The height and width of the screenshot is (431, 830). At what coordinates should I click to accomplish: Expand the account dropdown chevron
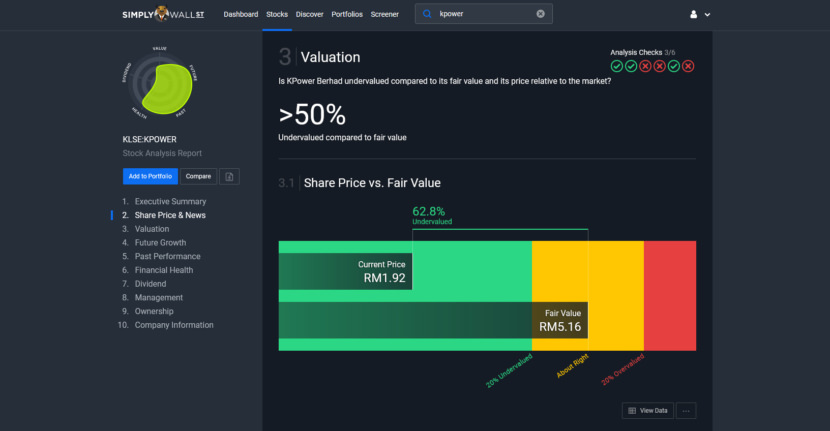[707, 15]
